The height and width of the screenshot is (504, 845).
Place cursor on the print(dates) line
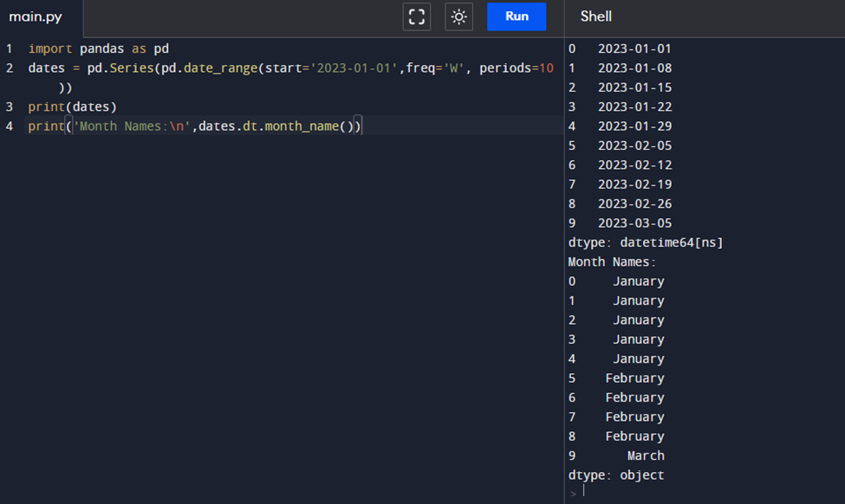click(72, 107)
